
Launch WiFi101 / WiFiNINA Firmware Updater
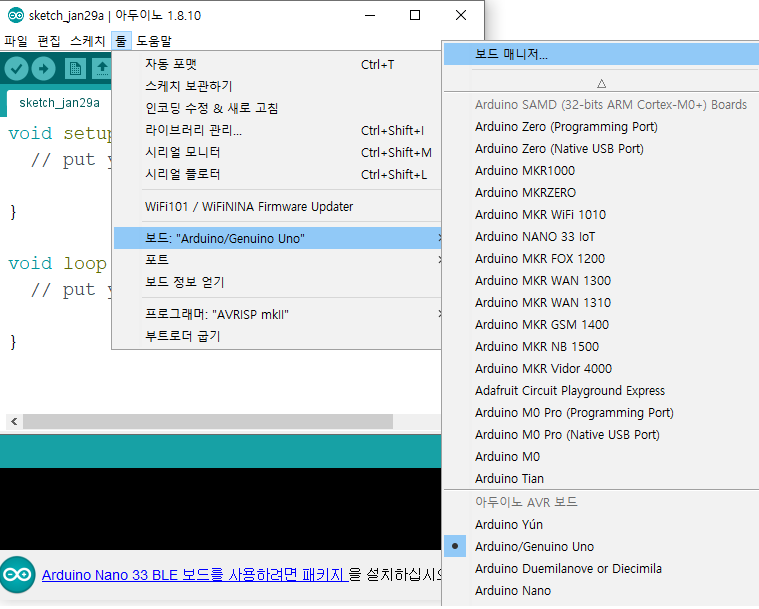click(x=277, y=207)
